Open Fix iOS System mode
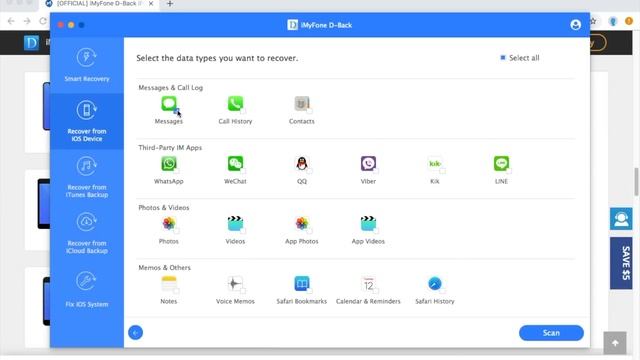 point(87,289)
